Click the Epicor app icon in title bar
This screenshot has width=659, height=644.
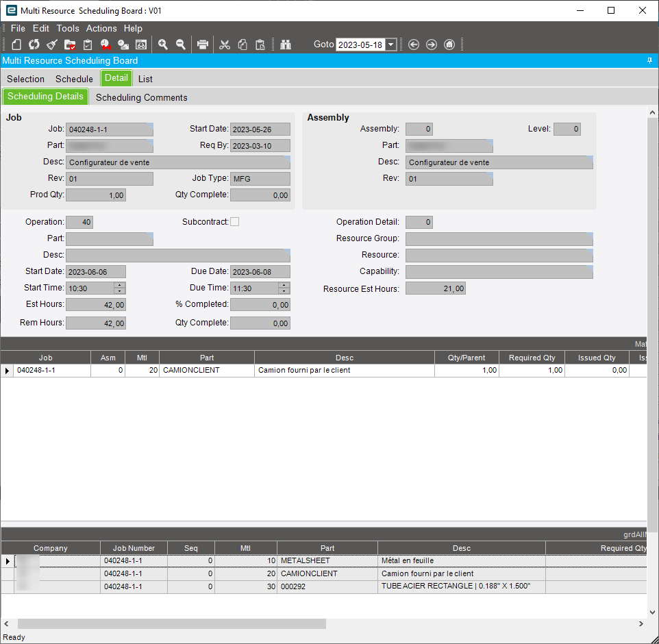coord(12,10)
